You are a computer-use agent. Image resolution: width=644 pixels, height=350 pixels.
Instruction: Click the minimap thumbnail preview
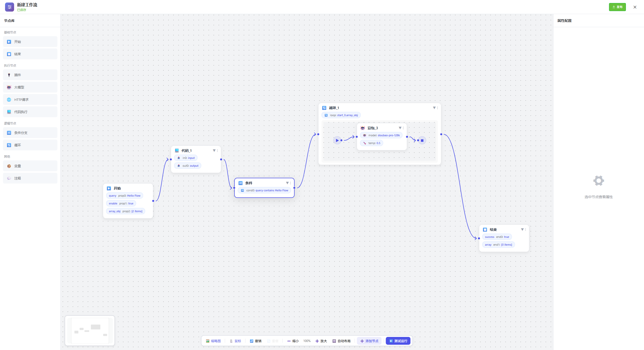(x=90, y=330)
